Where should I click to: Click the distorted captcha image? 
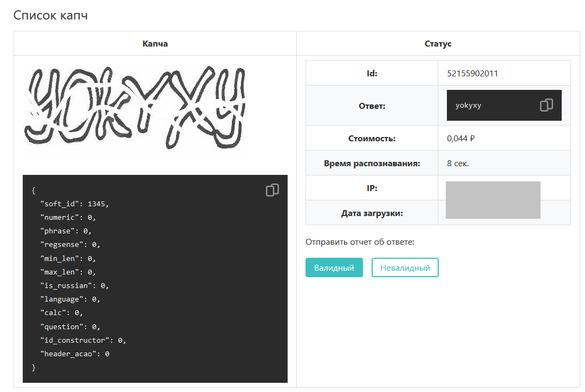[x=135, y=108]
